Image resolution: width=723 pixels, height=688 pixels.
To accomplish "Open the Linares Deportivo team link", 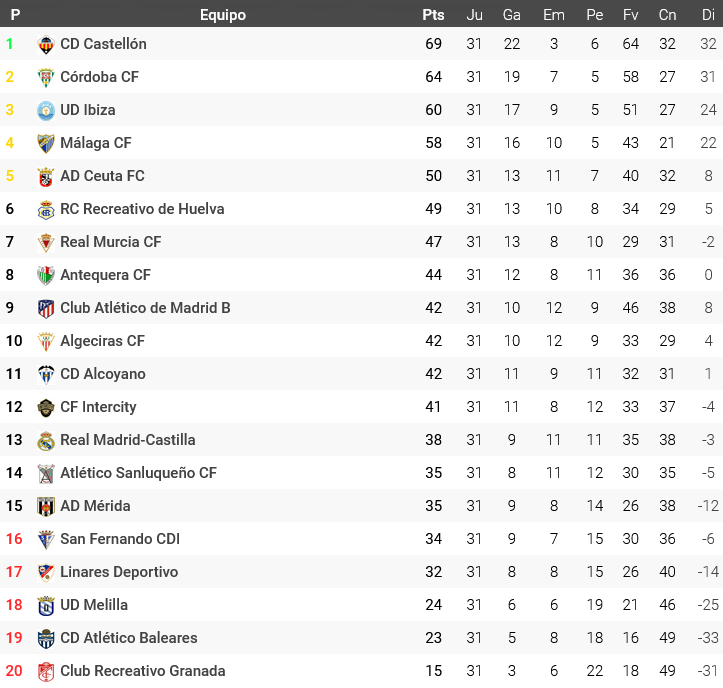I will coord(119,572).
